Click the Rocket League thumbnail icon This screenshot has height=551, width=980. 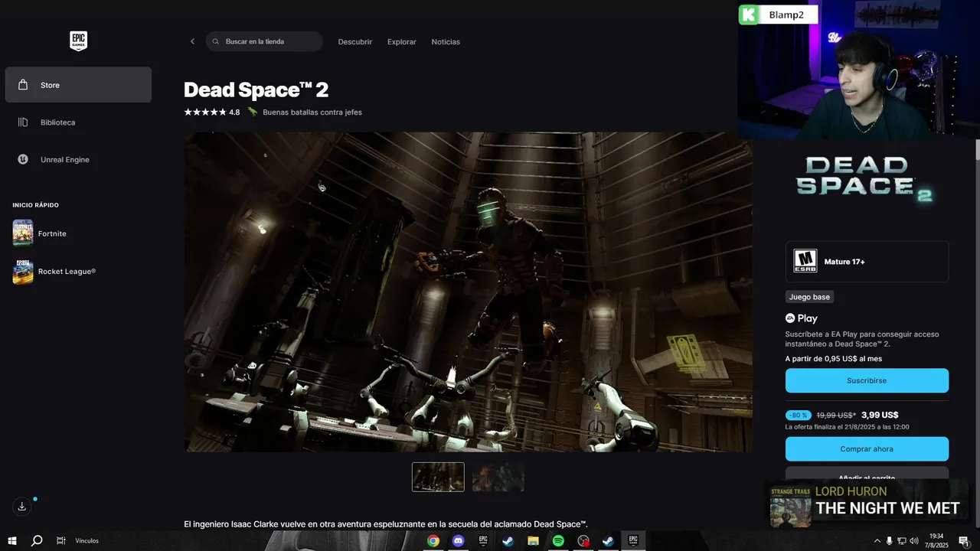(x=23, y=271)
